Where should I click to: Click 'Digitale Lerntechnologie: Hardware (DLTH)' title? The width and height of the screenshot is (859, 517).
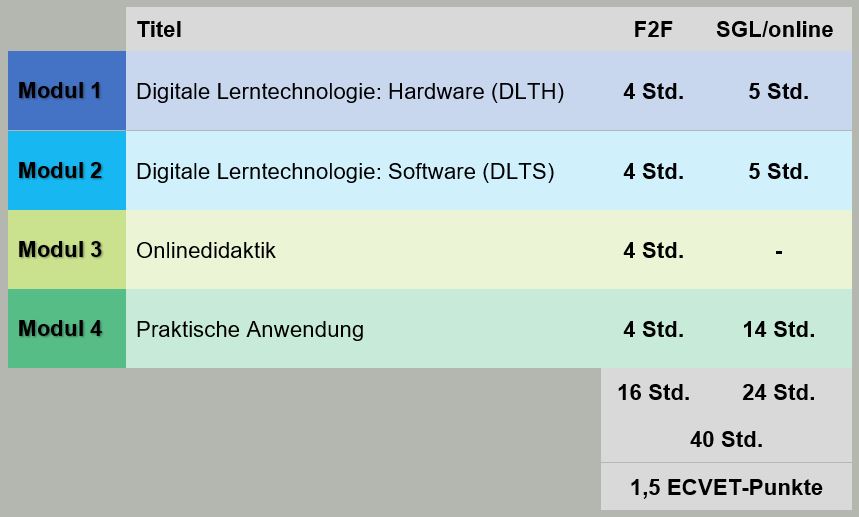click(350, 91)
